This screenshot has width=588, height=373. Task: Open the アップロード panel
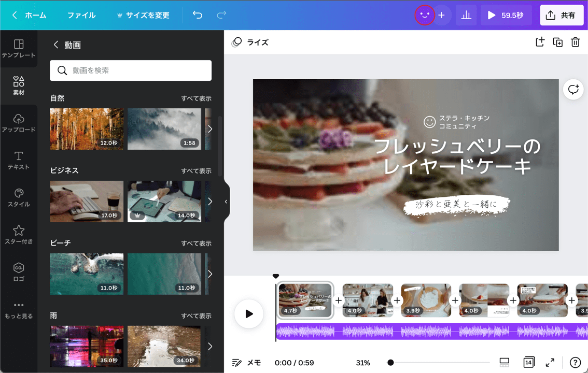click(x=19, y=123)
